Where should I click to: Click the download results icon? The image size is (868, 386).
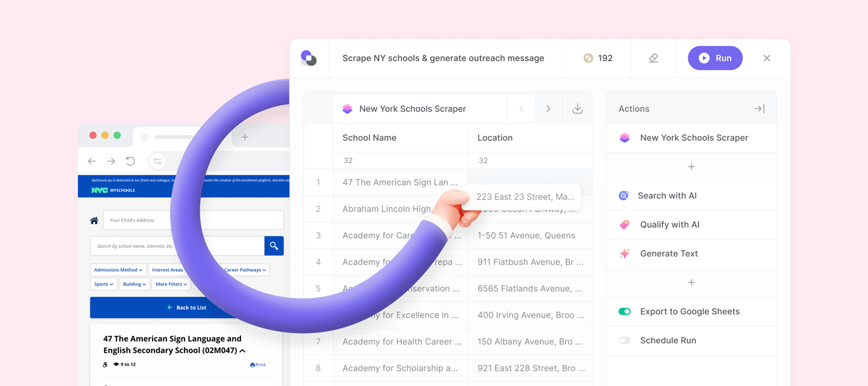(577, 109)
